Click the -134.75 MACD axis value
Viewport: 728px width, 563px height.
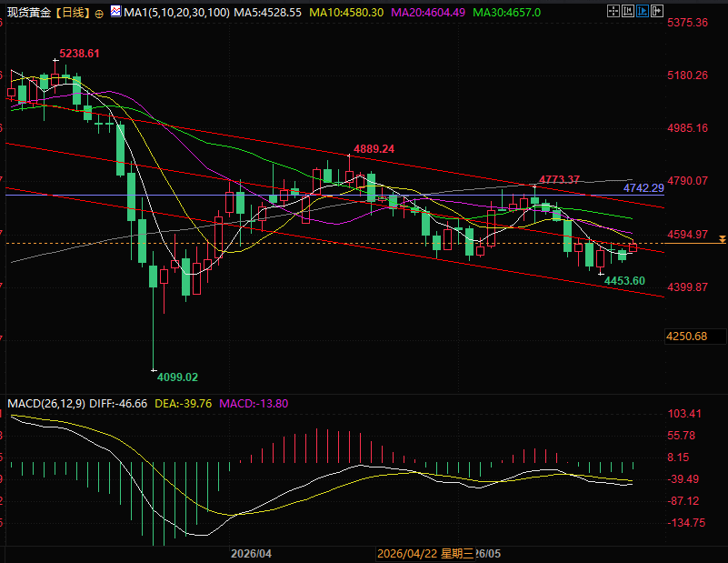[x=686, y=523]
